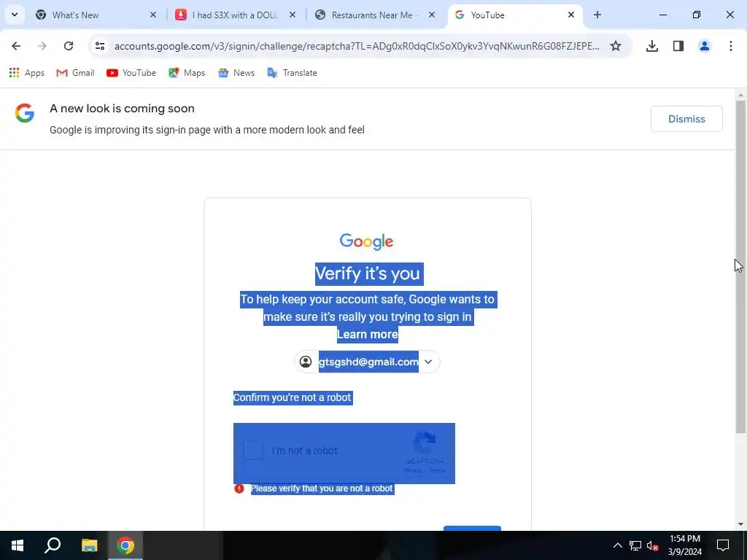Switch to the Restaurants Near Me tab

376,15
